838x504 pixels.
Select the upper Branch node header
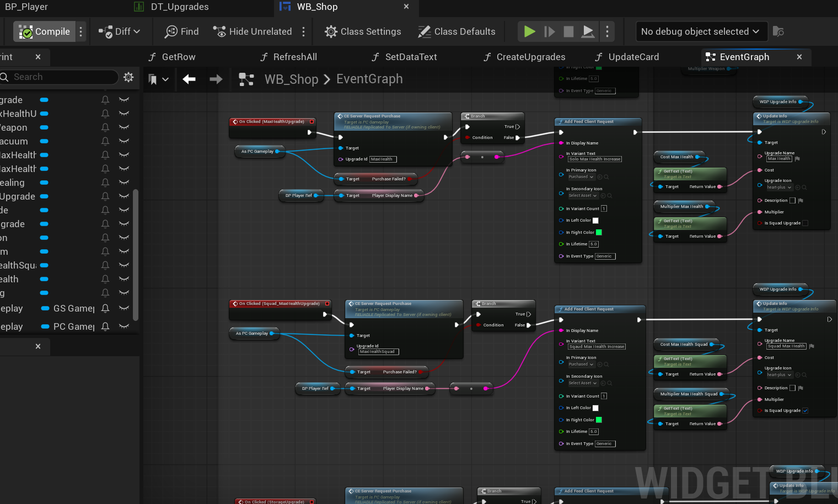tap(492, 116)
